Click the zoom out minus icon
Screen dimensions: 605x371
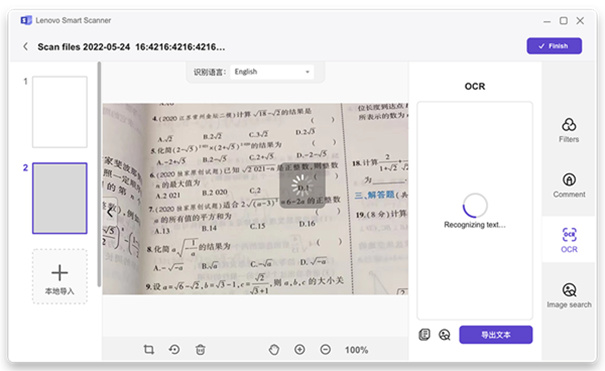click(x=326, y=350)
